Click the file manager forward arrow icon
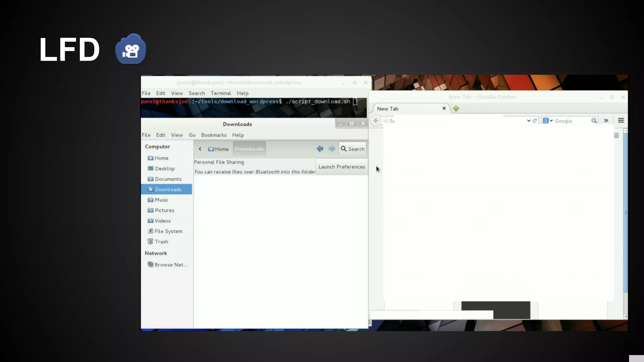Viewport: 644px width, 362px height. click(x=332, y=149)
